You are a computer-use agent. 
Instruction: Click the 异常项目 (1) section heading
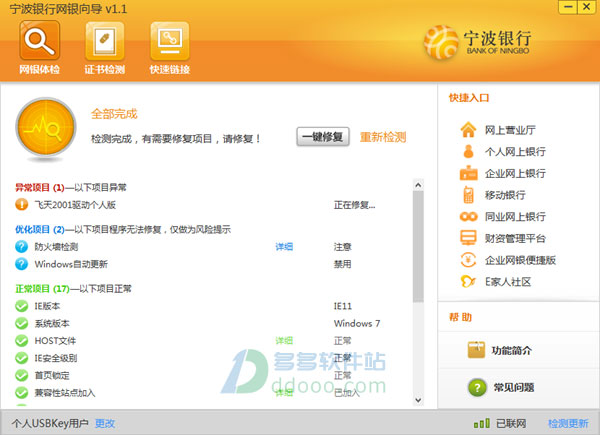click(40, 187)
